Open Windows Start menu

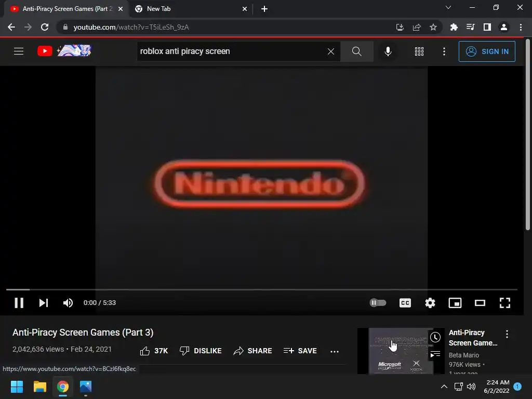(x=17, y=387)
